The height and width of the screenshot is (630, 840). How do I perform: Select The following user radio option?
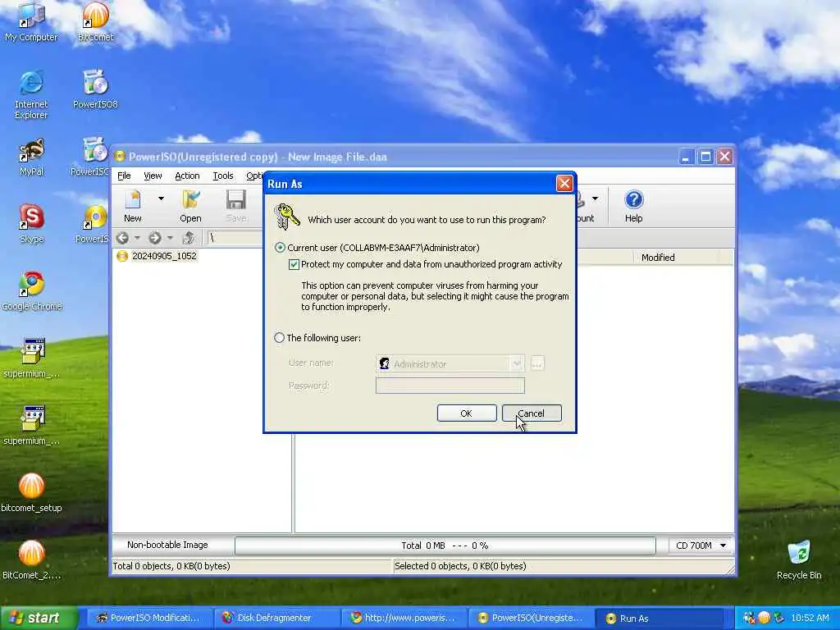click(279, 338)
